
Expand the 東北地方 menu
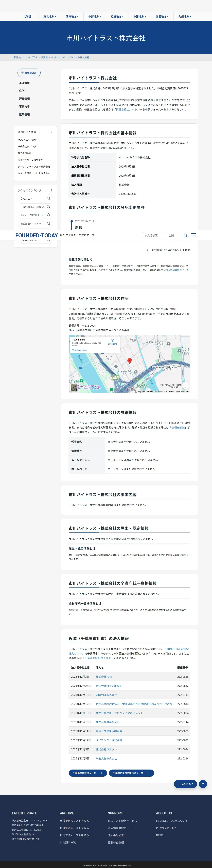pos(50,17)
